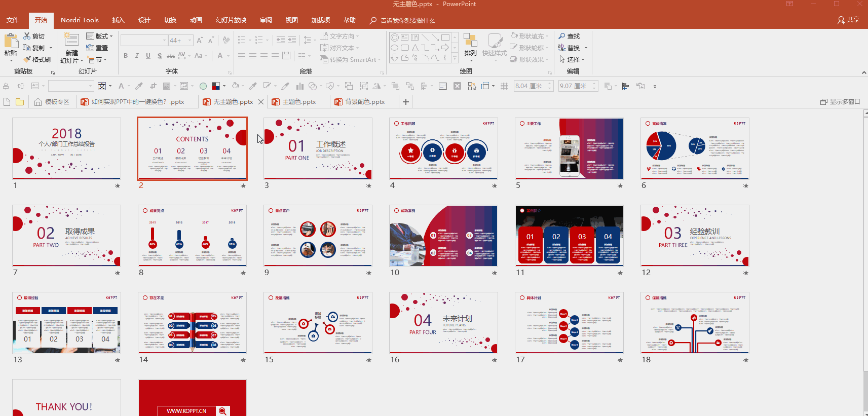The height and width of the screenshot is (416, 868).
Task: Click the align-left icon in quick toolbar
Action: (x=625, y=86)
